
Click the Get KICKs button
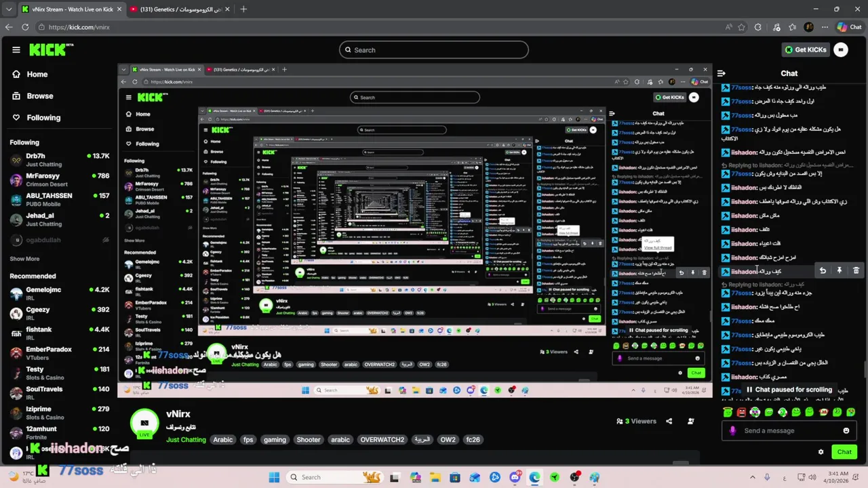pyautogui.click(x=805, y=49)
